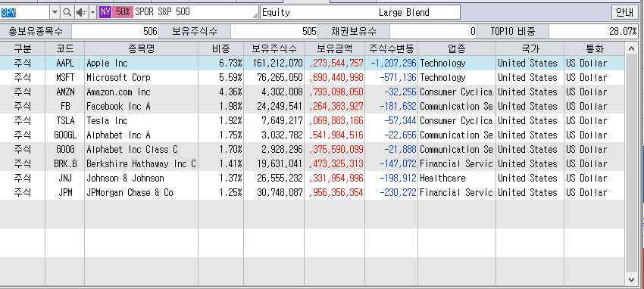Sort by 보유주식수 column header
This screenshot has width=644, height=289.
274,48
